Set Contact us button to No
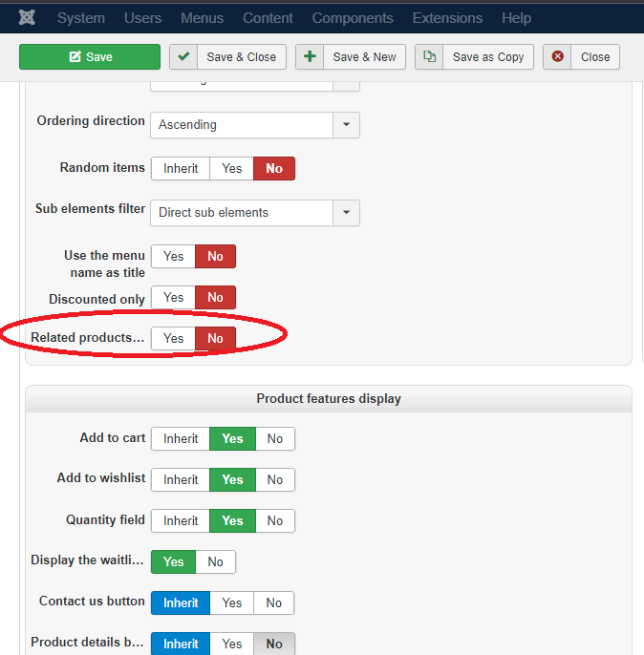Image resolution: width=644 pixels, height=655 pixels. pyautogui.click(x=273, y=602)
